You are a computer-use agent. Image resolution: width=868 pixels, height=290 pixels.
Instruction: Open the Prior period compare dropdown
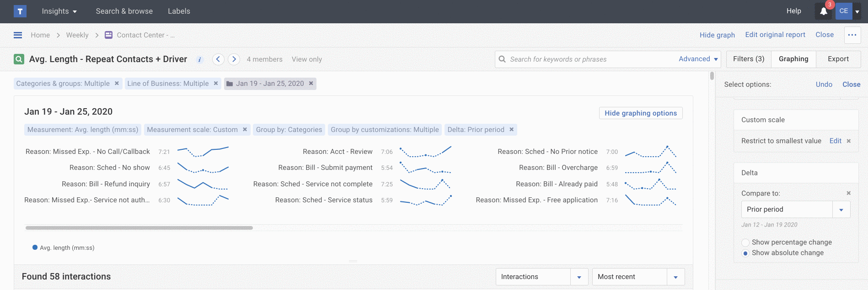(x=841, y=210)
